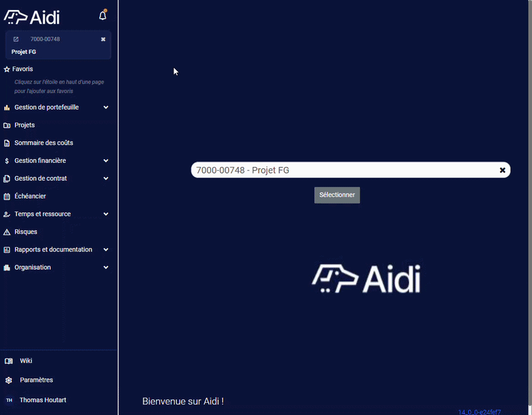Open the notifications bell
Viewport: 532px width, 415px height.
pos(103,15)
